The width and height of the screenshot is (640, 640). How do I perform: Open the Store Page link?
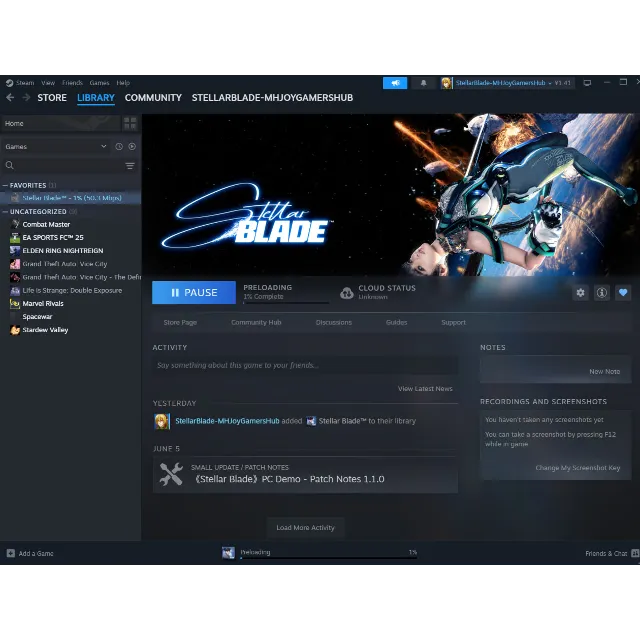click(180, 322)
